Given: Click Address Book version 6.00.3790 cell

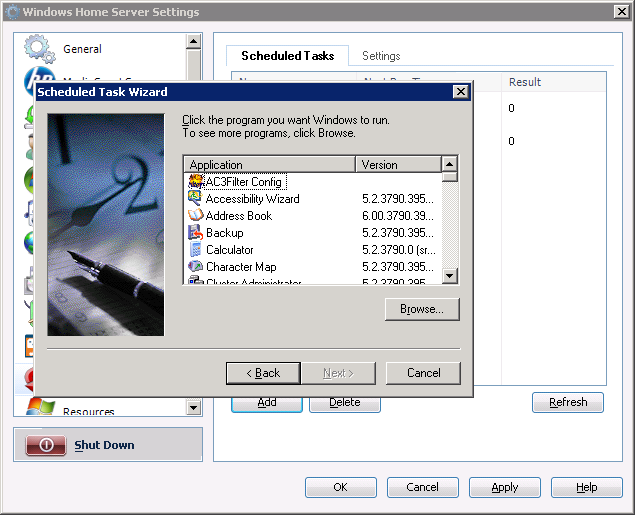Looking at the screenshot, I should point(398,216).
